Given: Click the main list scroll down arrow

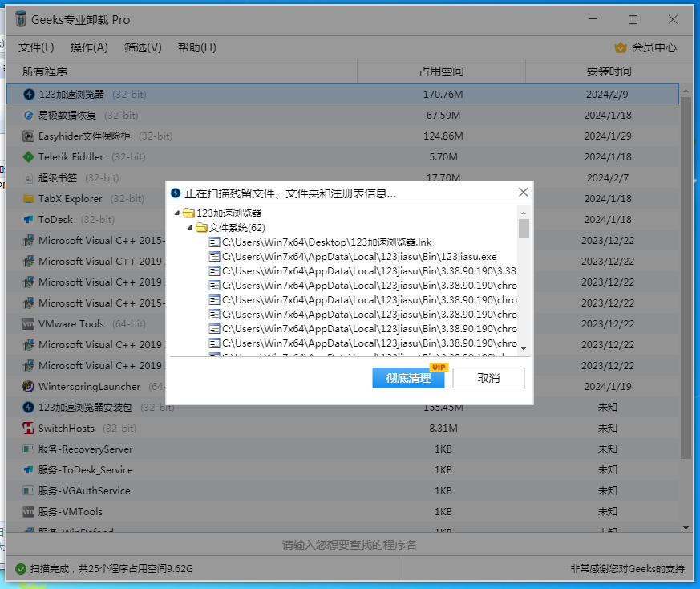Looking at the screenshot, I should pos(686,528).
